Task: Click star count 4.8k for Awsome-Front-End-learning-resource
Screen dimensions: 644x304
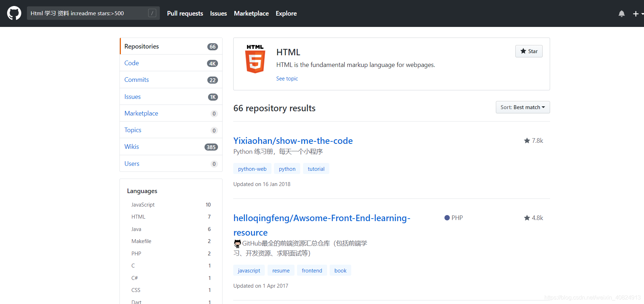Action: [x=533, y=218]
